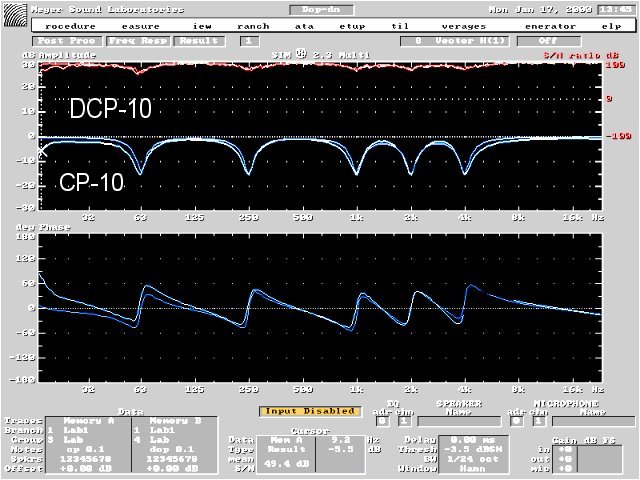Click the X cursor marker on amplitude trace

pyautogui.click(x=42, y=151)
